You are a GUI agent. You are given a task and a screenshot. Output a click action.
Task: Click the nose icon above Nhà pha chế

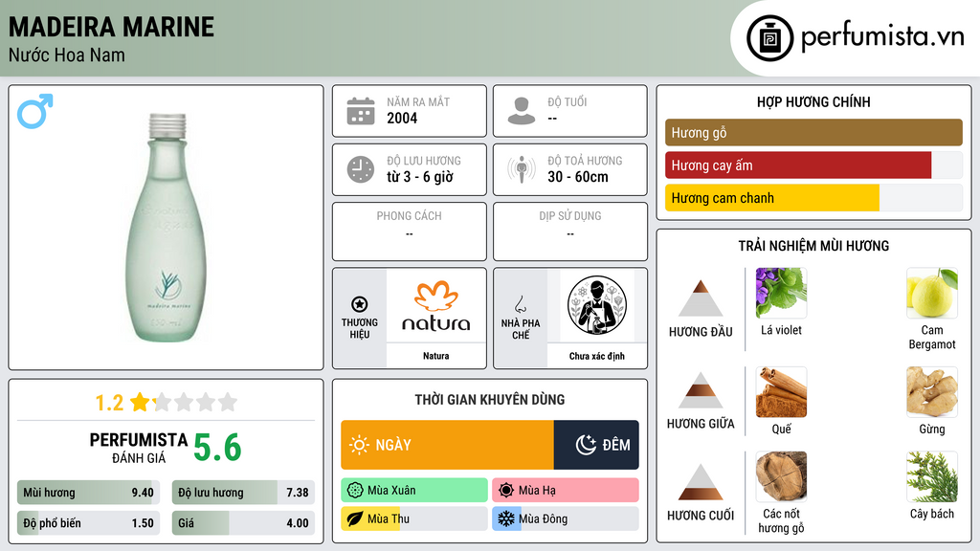520,304
